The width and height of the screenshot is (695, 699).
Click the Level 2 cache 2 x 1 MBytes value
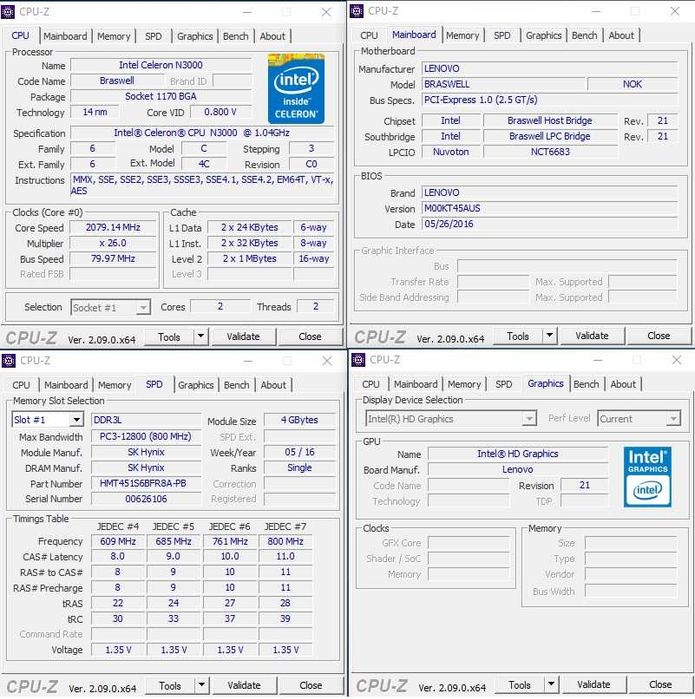[x=250, y=259]
